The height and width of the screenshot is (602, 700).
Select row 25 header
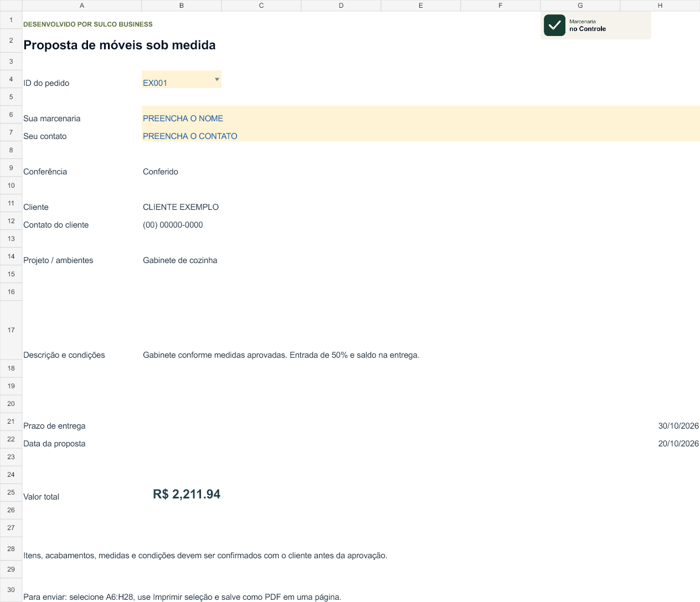[x=11, y=492]
